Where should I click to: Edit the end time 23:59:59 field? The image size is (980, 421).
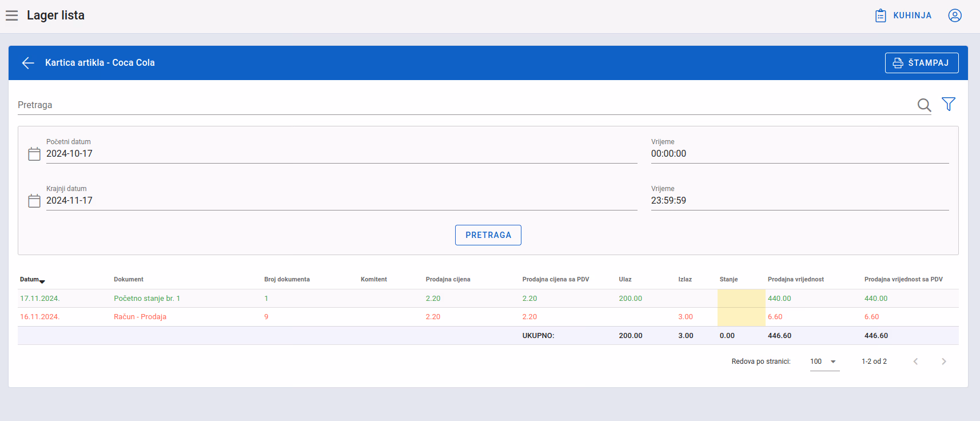click(800, 201)
